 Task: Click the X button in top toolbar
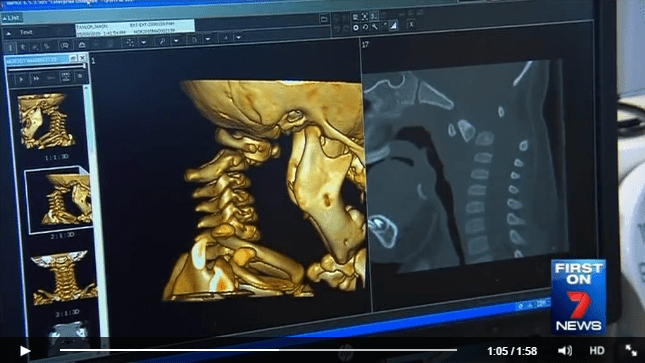coord(411,25)
